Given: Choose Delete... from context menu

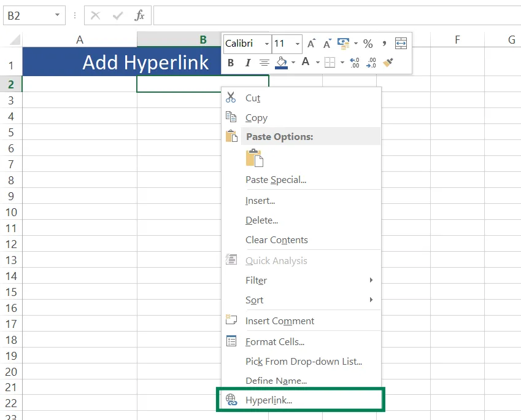Looking at the screenshot, I should [301, 220].
